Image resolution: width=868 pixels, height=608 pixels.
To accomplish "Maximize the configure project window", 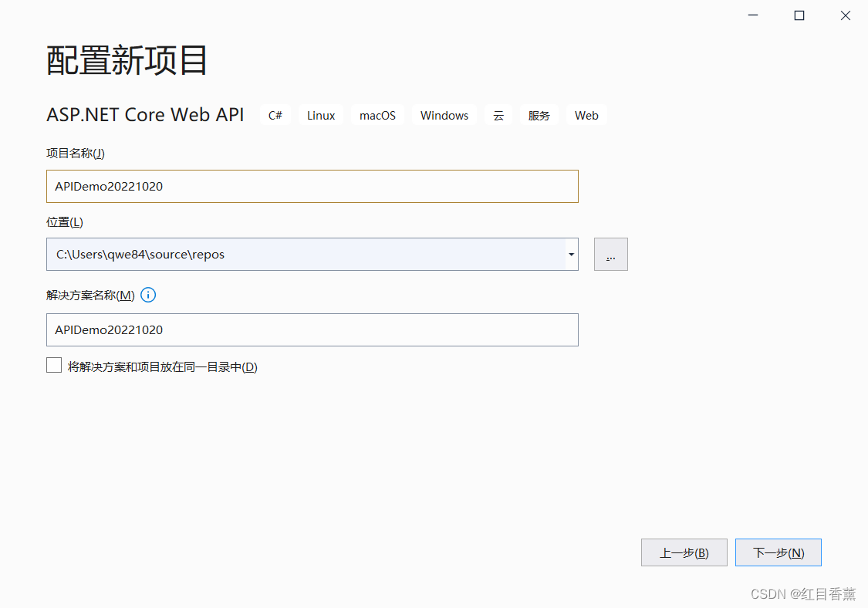I will (x=799, y=15).
